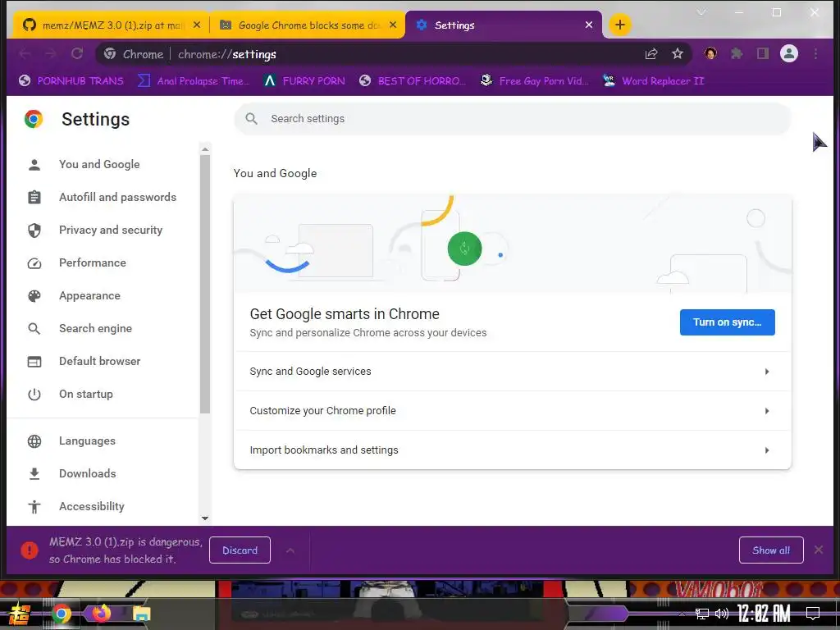The height and width of the screenshot is (630, 840).
Task: Click the globe icon beside Languages
Action: 34,441
